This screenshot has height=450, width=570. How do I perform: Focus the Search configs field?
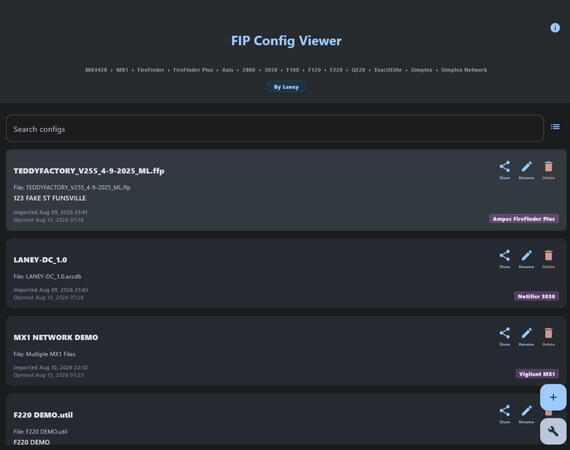(x=275, y=129)
